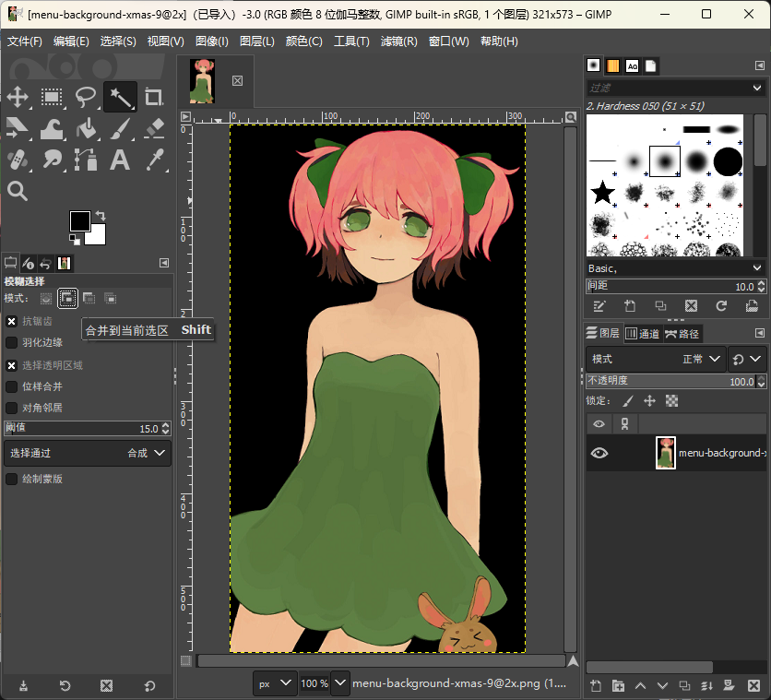Reset colors to default black and white
This screenshot has height=700, width=771.
click(x=75, y=240)
